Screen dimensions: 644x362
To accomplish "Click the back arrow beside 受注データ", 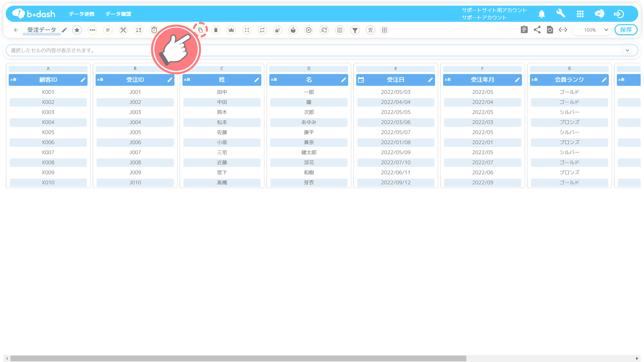I will (x=16, y=30).
